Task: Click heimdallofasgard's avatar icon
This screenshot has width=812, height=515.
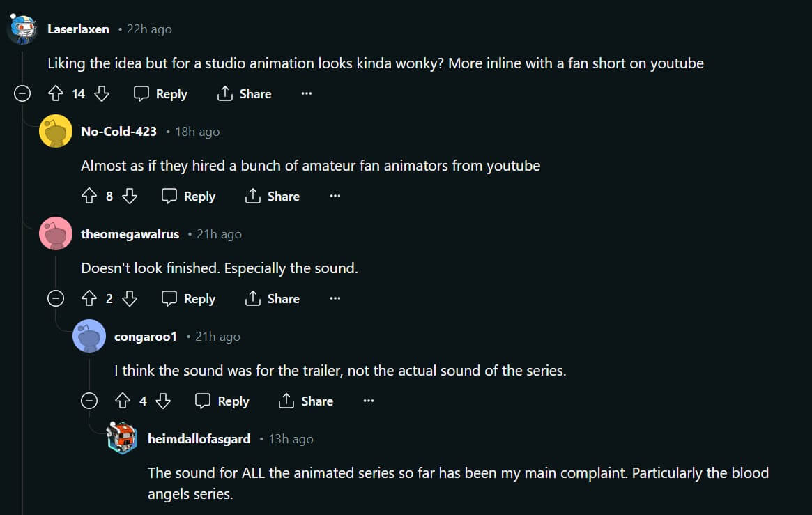Action: pyautogui.click(x=123, y=439)
